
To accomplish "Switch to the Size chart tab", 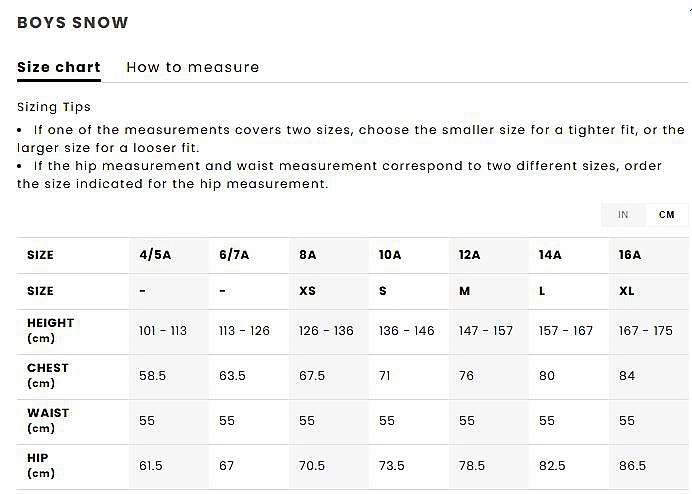I will (x=59, y=68).
